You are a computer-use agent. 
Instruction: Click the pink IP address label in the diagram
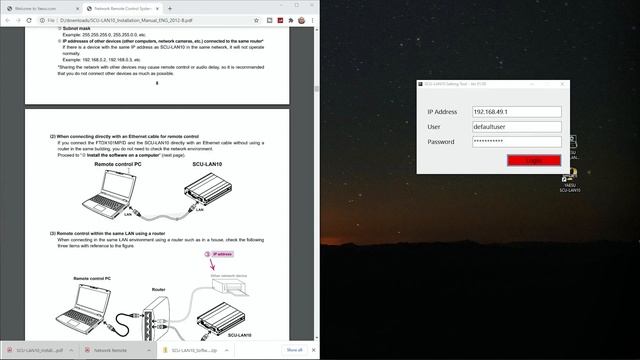222,254
